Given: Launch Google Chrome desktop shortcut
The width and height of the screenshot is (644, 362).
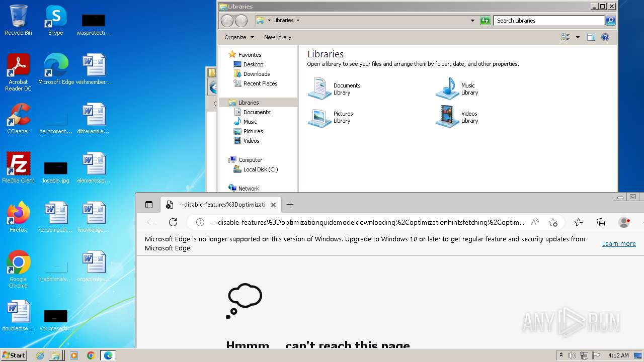Looking at the screenshot, I should (18, 269).
